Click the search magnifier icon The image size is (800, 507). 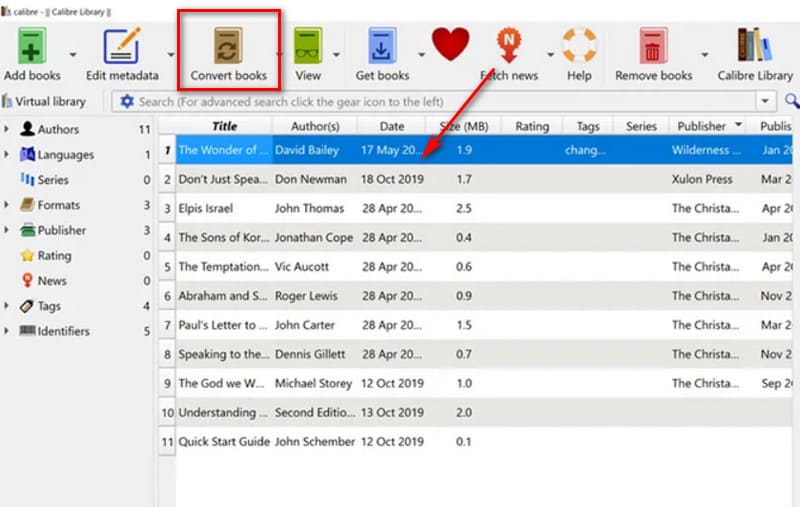[792, 101]
